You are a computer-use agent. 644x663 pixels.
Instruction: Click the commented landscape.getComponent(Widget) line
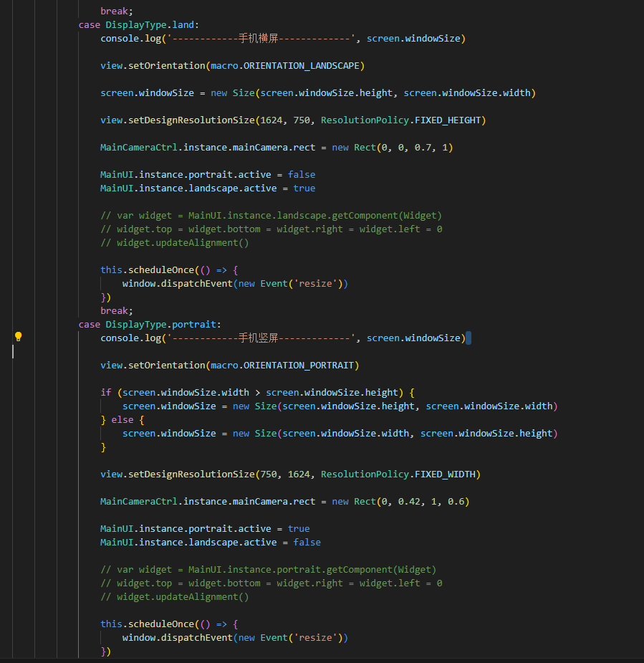point(271,215)
